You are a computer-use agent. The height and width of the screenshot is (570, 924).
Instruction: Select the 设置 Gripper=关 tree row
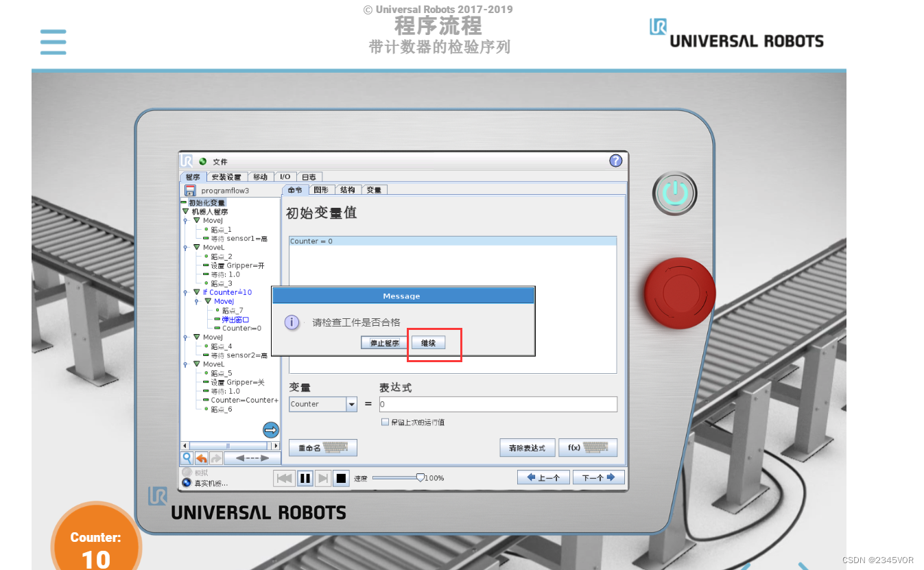pyautogui.click(x=237, y=382)
